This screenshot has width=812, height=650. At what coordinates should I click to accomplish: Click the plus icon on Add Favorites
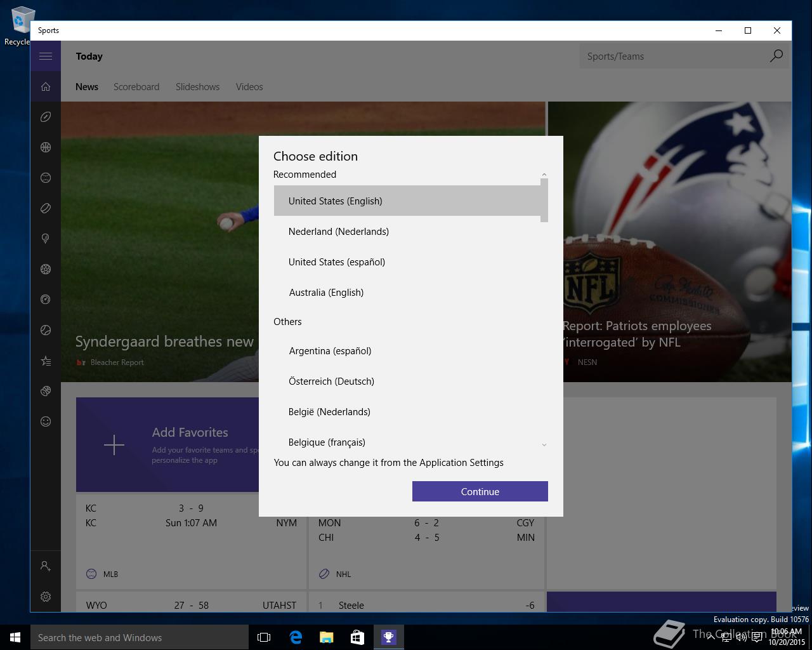114,445
